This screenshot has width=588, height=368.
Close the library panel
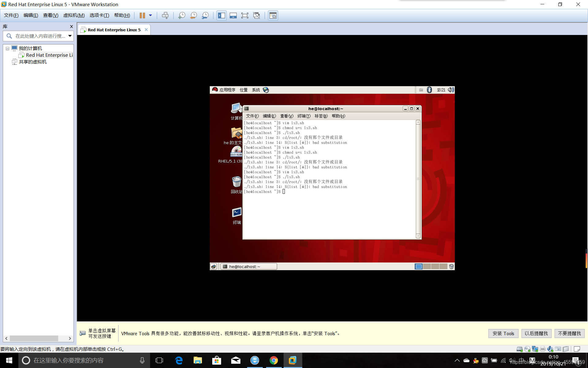(x=71, y=26)
